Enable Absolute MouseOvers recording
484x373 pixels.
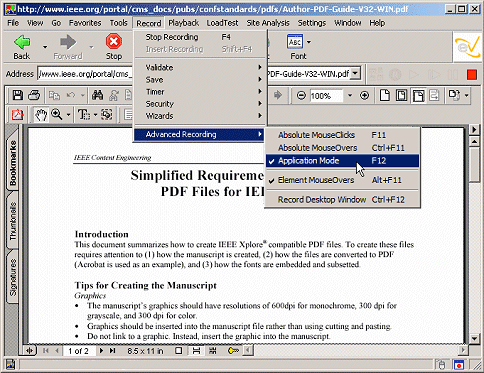coord(342,148)
